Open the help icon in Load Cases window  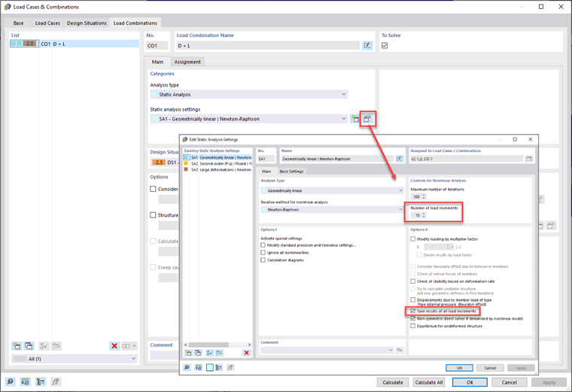pyautogui.click(x=11, y=381)
